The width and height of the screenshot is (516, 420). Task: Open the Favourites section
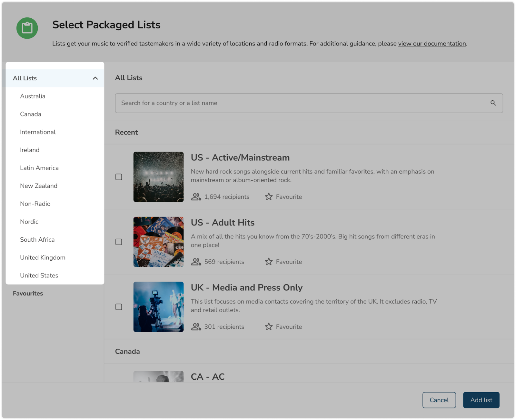tap(28, 293)
